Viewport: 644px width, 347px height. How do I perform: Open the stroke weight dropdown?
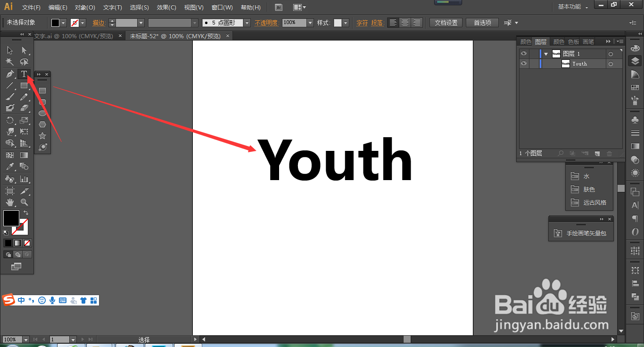pyautogui.click(x=140, y=23)
